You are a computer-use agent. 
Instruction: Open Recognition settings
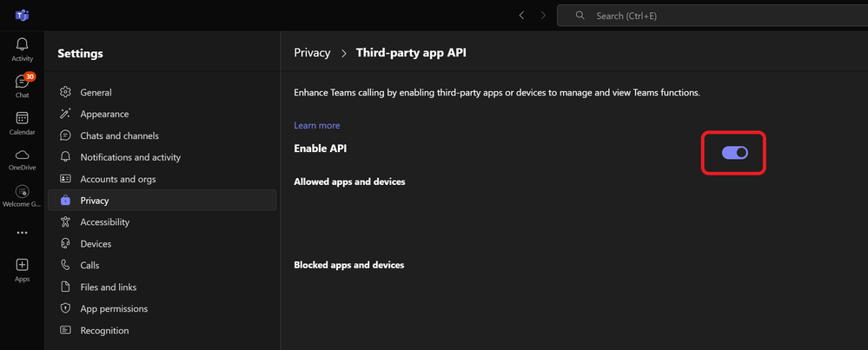tap(162, 330)
